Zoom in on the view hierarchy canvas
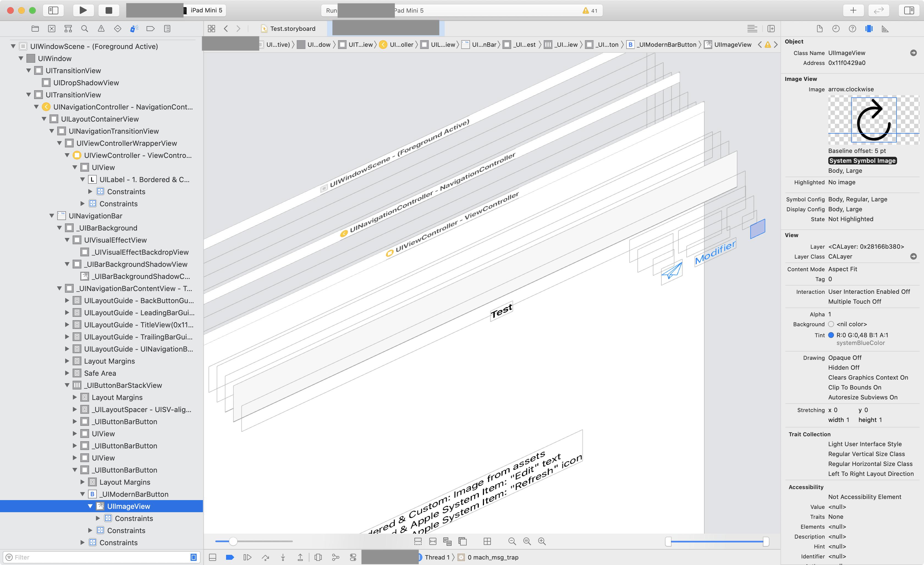This screenshot has width=924, height=565. click(x=541, y=541)
